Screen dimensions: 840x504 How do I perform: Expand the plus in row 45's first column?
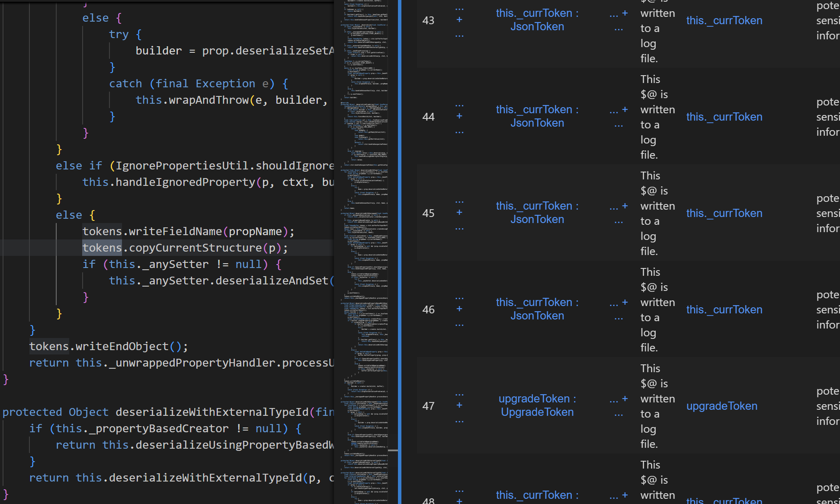459,213
